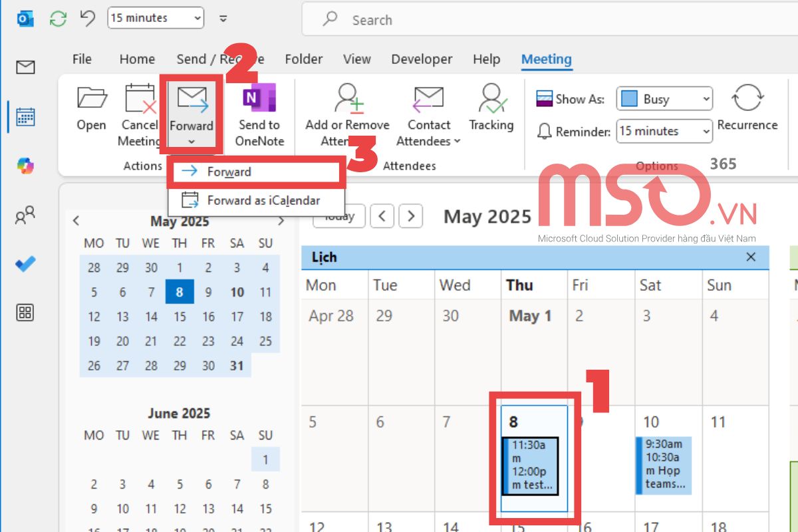Select May 8 in mini calendar
The width and height of the screenshot is (798, 532).
coord(180,292)
